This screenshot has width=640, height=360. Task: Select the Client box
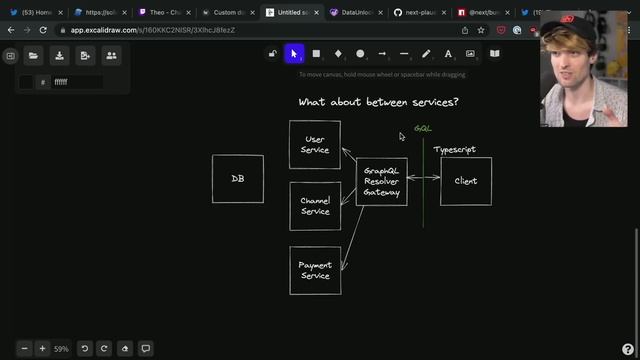coord(466,181)
